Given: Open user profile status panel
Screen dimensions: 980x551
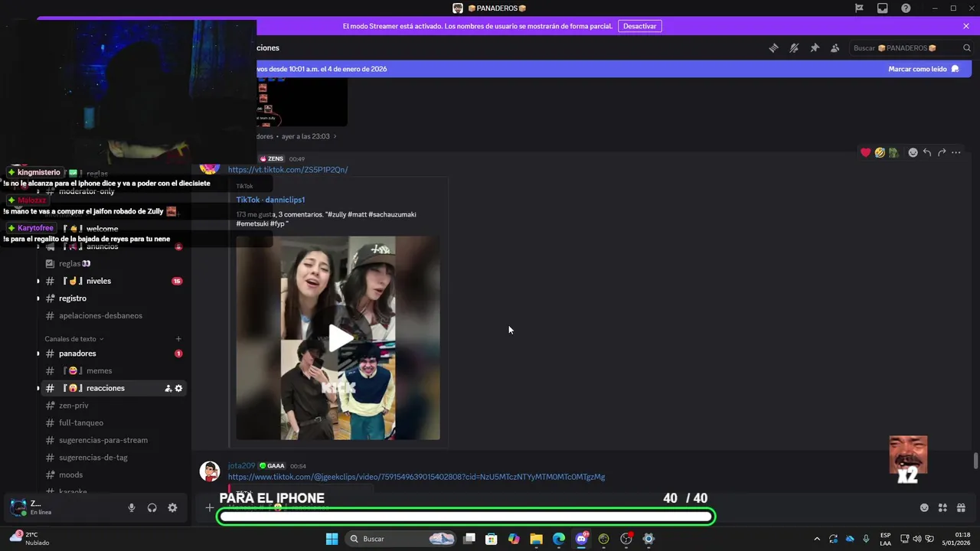Looking at the screenshot, I should 42,507.
